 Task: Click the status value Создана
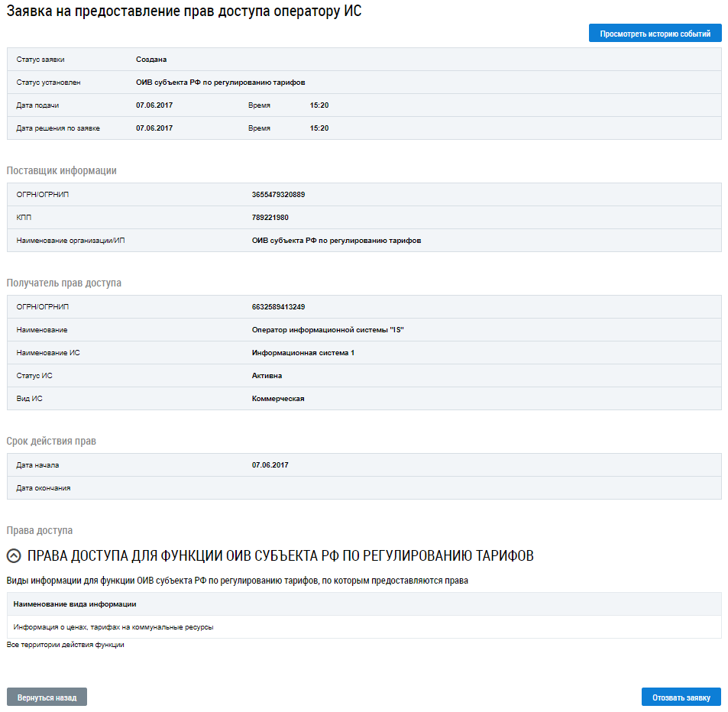[x=151, y=60]
